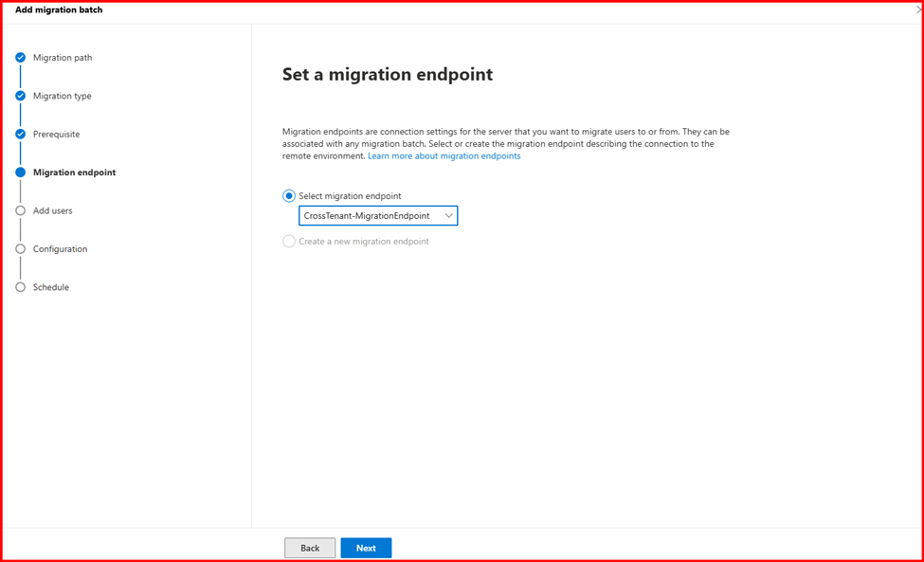
Task: Open Learn more about migration endpoints link
Action: click(x=444, y=156)
